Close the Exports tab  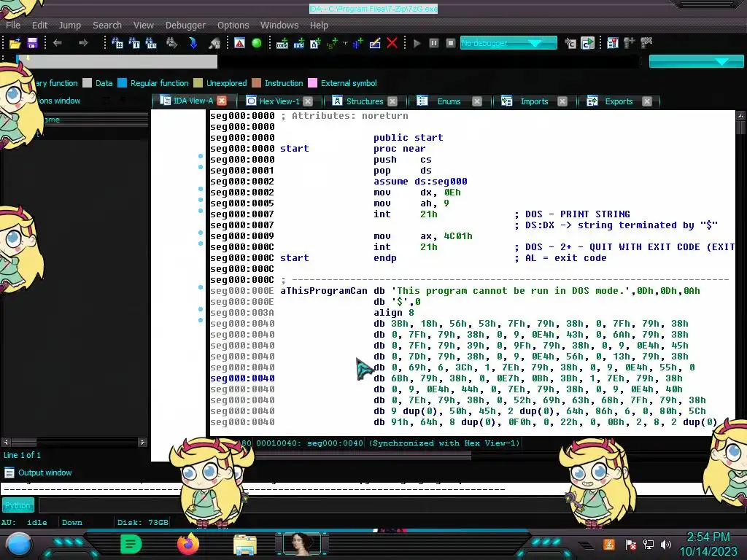click(x=647, y=101)
